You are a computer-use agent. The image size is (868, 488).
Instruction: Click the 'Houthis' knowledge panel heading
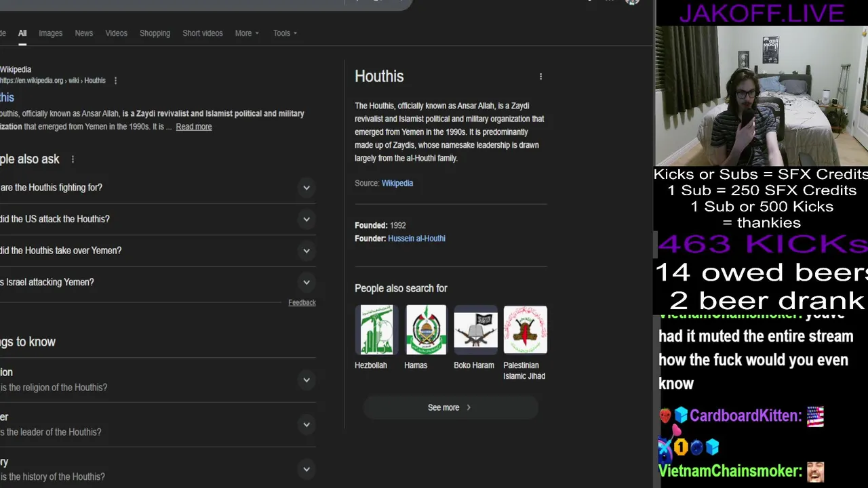(x=379, y=77)
